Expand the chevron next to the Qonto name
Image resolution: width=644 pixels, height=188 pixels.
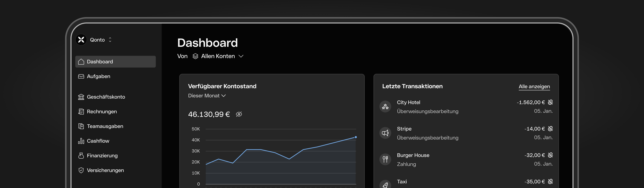tap(110, 40)
